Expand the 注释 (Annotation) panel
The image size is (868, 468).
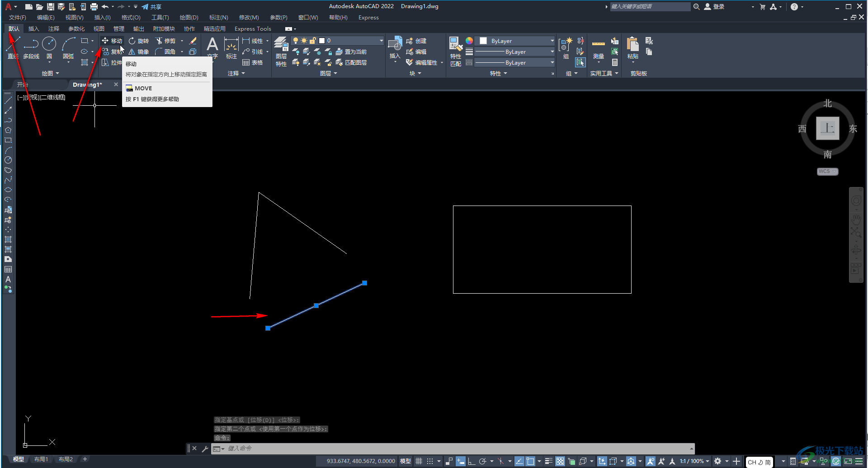click(236, 73)
